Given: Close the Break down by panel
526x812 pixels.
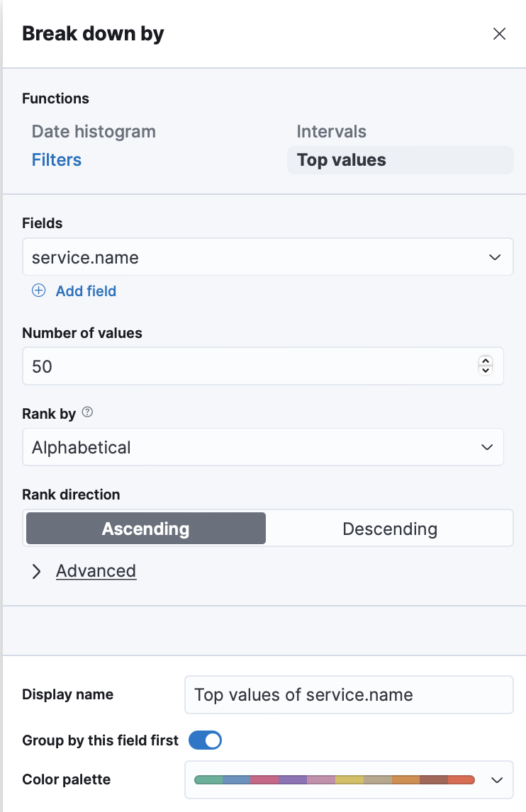Looking at the screenshot, I should [x=499, y=34].
